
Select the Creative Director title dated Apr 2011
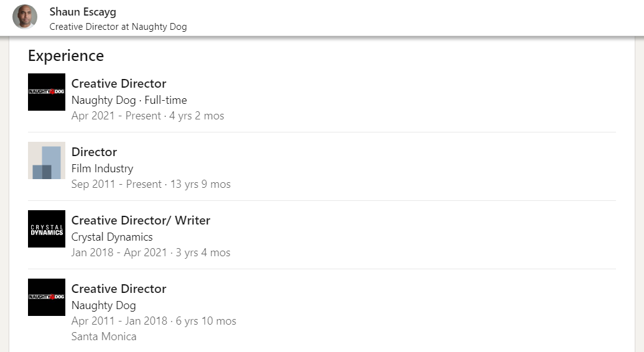[x=119, y=289]
